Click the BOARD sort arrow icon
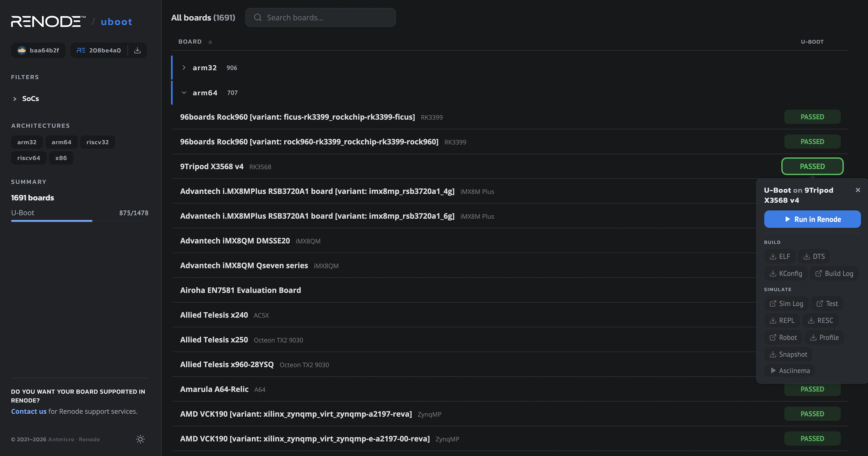Screen dimensions: 868x456 [x=210, y=42]
